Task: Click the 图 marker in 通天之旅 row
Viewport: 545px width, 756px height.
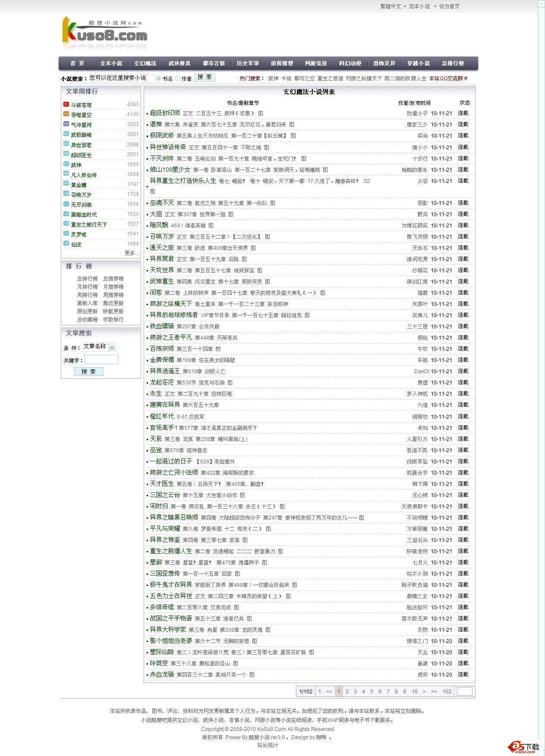Action: pos(253,248)
